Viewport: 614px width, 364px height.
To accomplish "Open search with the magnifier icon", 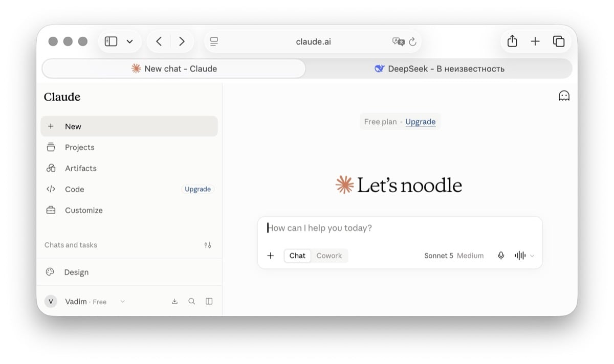I will pyautogui.click(x=192, y=302).
